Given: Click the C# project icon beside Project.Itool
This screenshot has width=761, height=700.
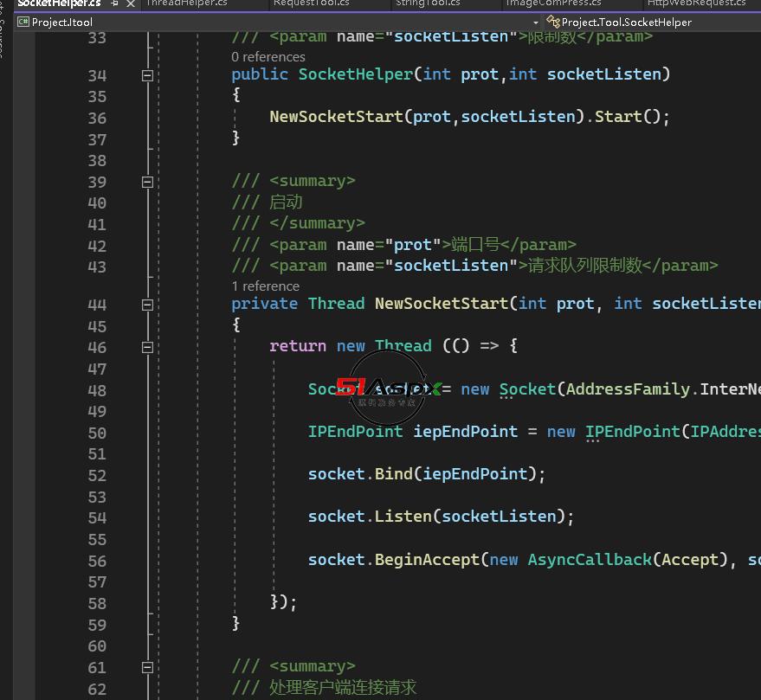Looking at the screenshot, I should coord(23,22).
